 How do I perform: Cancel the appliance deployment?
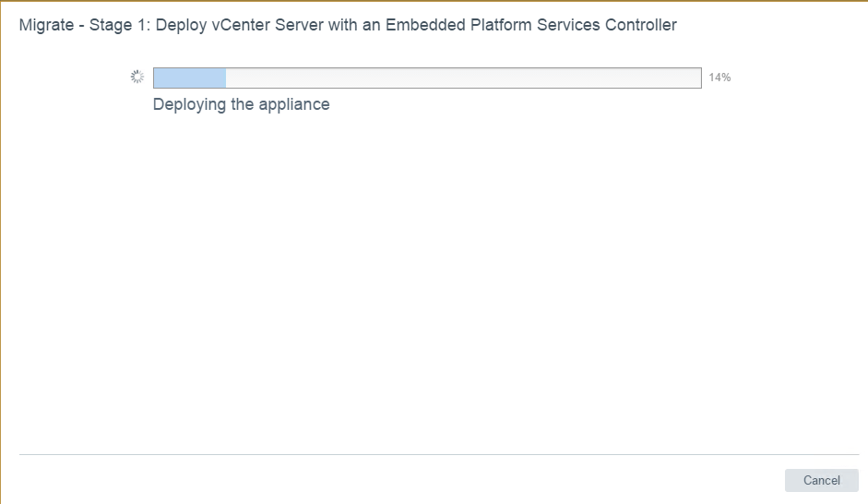point(822,480)
